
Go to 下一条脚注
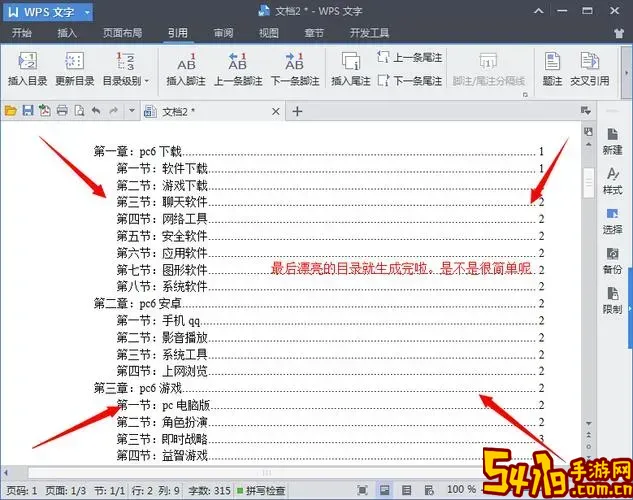coord(295,69)
